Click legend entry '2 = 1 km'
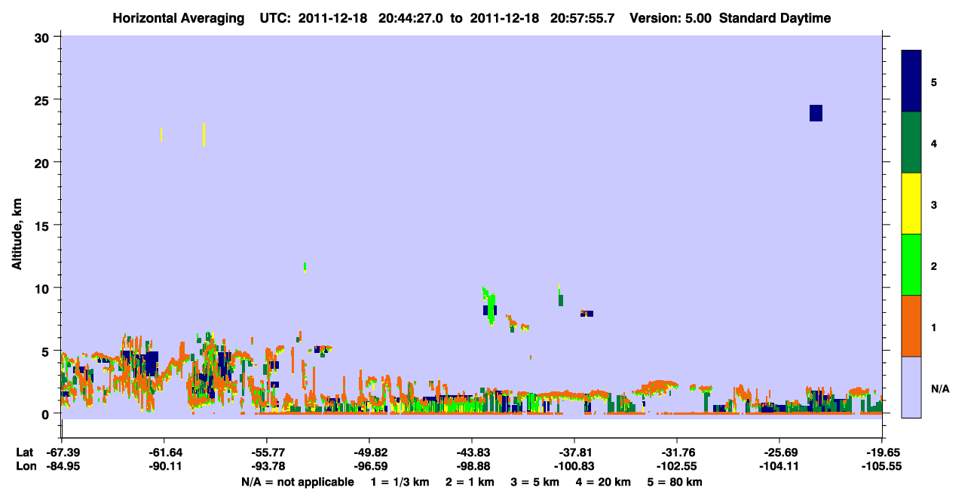Screen dimensions: 980x503 click(470, 482)
